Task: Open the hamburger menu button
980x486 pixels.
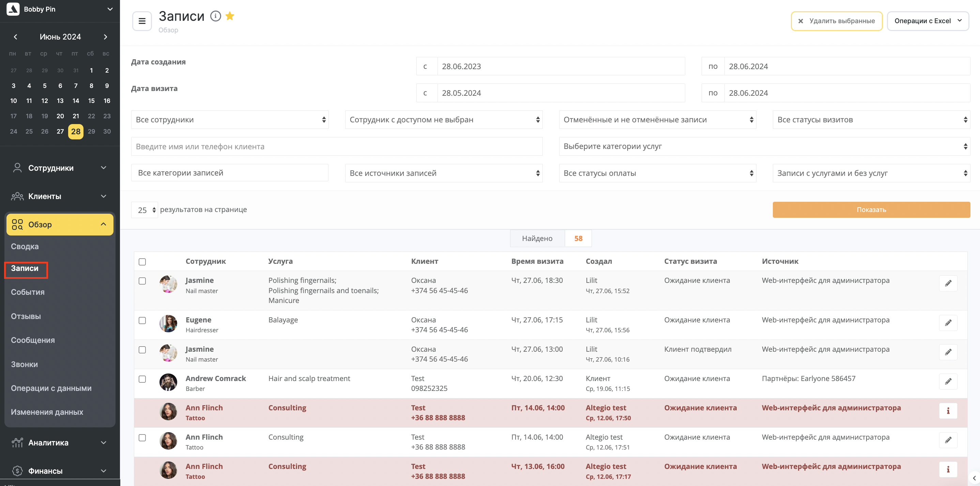Action: point(142,21)
